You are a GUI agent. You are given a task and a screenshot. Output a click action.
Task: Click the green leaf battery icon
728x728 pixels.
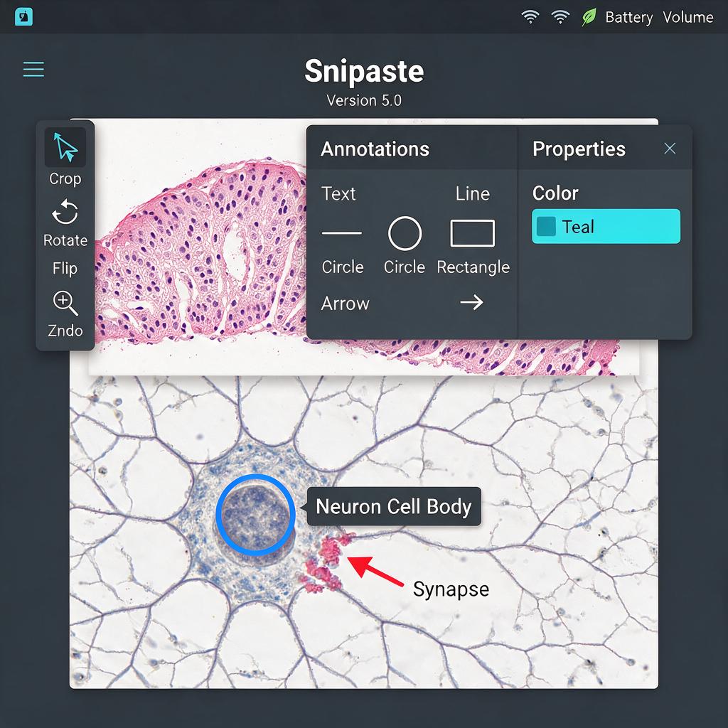pos(589,18)
